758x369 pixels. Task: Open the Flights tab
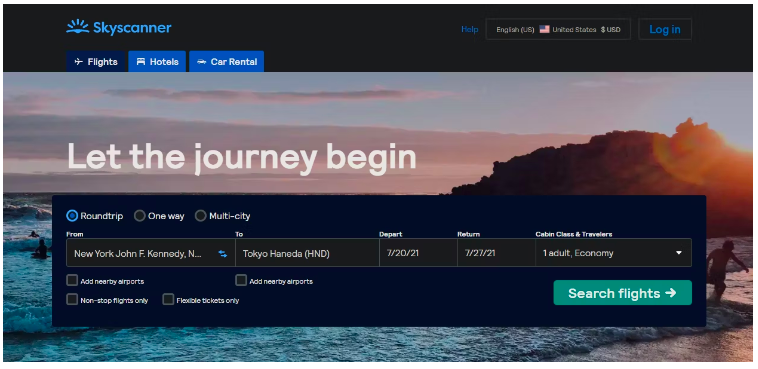click(96, 62)
